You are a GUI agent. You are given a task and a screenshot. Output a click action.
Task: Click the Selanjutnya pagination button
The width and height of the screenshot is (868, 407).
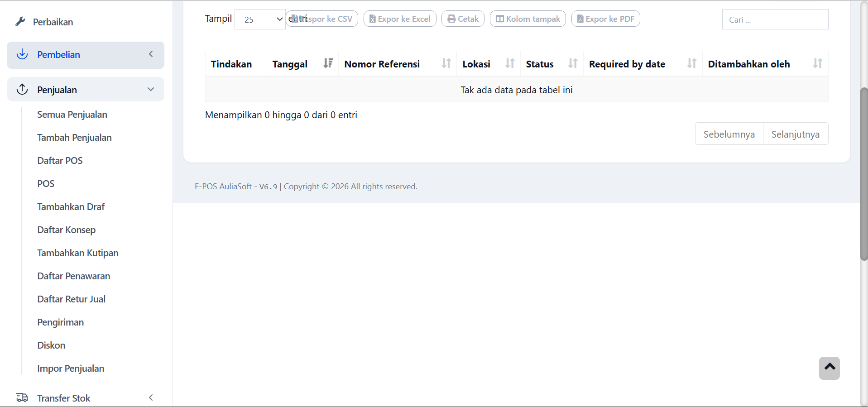pyautogui.click(x=795, y=134)
